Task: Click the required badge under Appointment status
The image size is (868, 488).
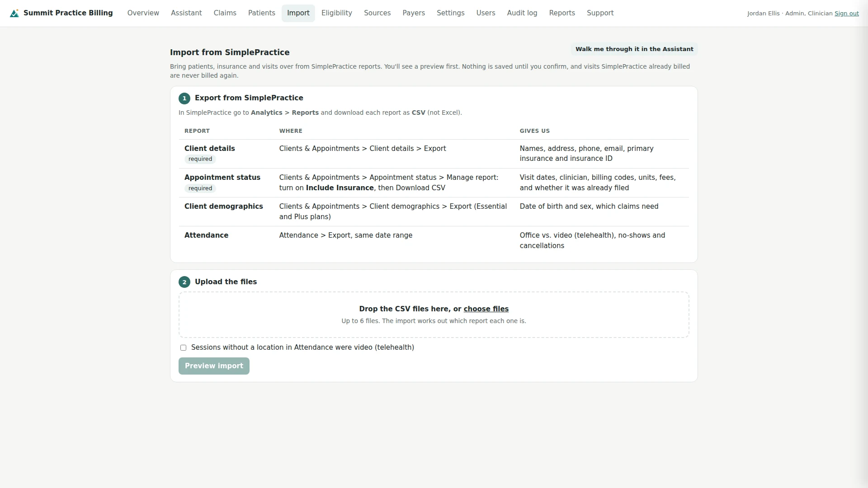Action: coord(200,188)
